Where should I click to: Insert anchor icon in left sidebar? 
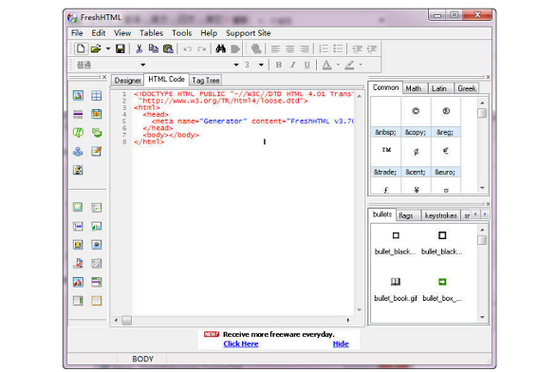point(78,151)
